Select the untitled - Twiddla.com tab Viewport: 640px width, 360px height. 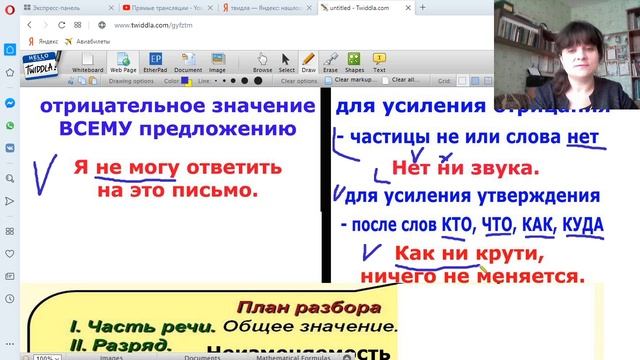[366, 8]
